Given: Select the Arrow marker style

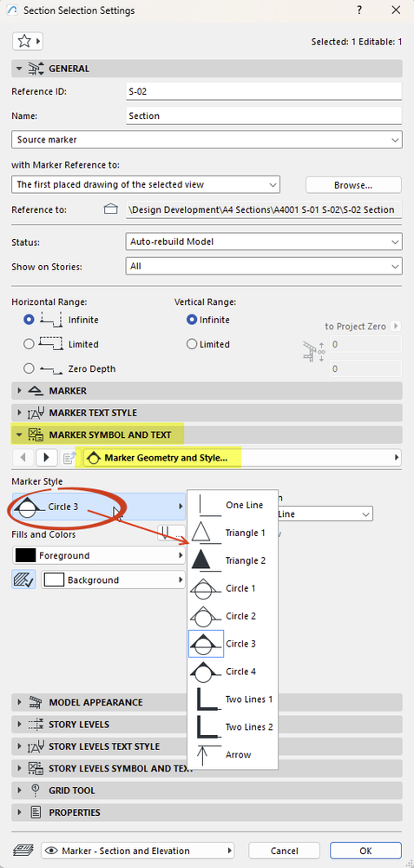Looking at the screenshot, I should (x=233, y=754).
